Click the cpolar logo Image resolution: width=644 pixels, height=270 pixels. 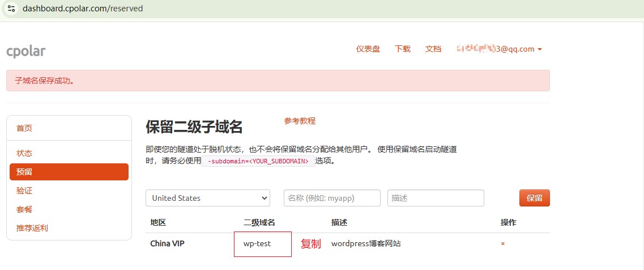(x=26, y=51)
